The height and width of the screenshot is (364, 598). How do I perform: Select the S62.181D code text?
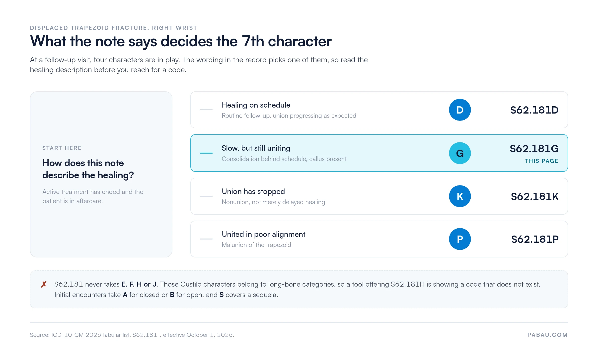tap(534, 110)
